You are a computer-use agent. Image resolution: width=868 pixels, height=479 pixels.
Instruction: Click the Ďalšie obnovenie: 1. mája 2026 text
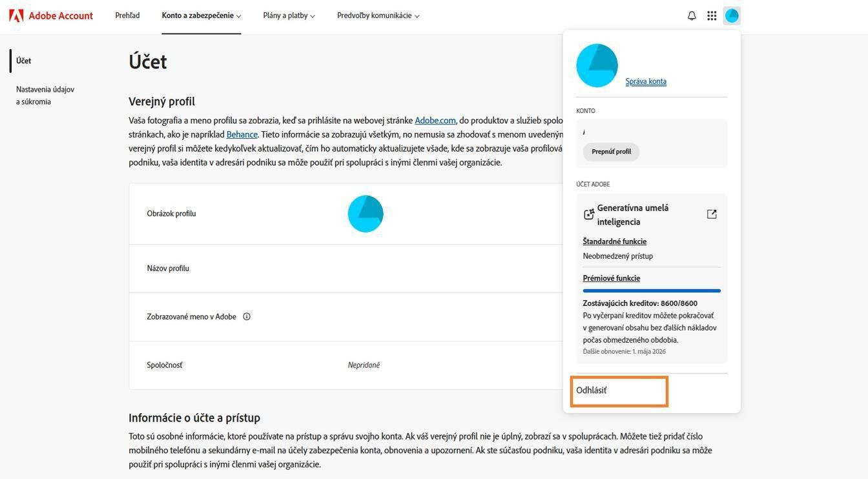pyautogui.click(x=624, y=352)
